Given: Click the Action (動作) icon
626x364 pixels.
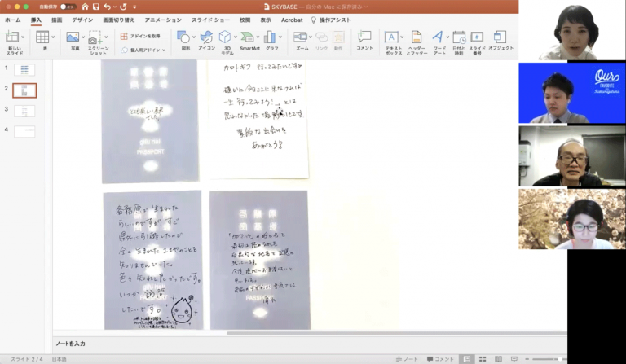Looking at the screenshot, I should point(338,37).
